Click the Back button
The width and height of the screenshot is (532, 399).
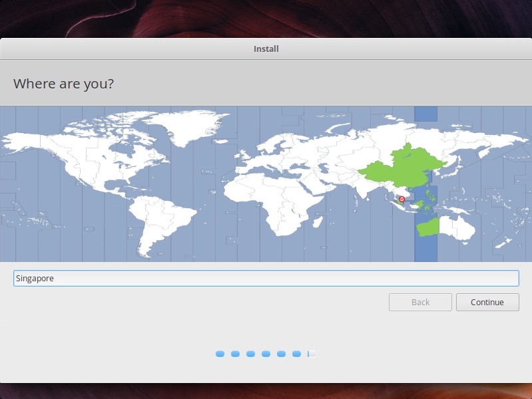(420, 302)
